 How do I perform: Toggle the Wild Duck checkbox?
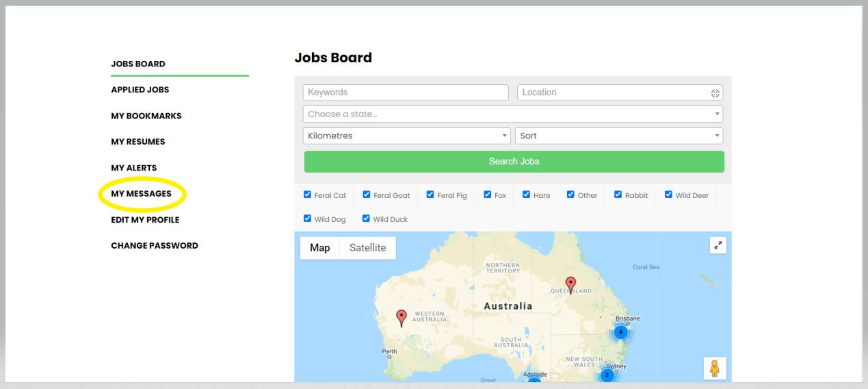[x=366, y=219]
